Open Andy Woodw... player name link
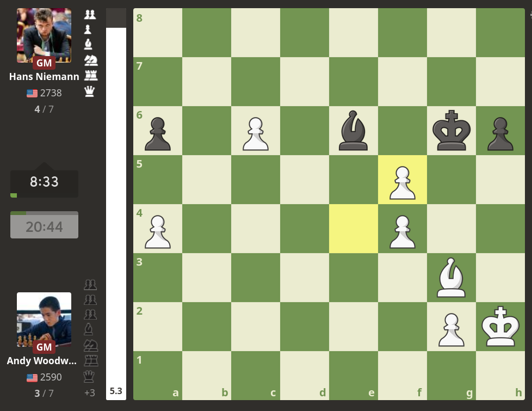This screenshot has height=411, width=532. click(42, 361)
